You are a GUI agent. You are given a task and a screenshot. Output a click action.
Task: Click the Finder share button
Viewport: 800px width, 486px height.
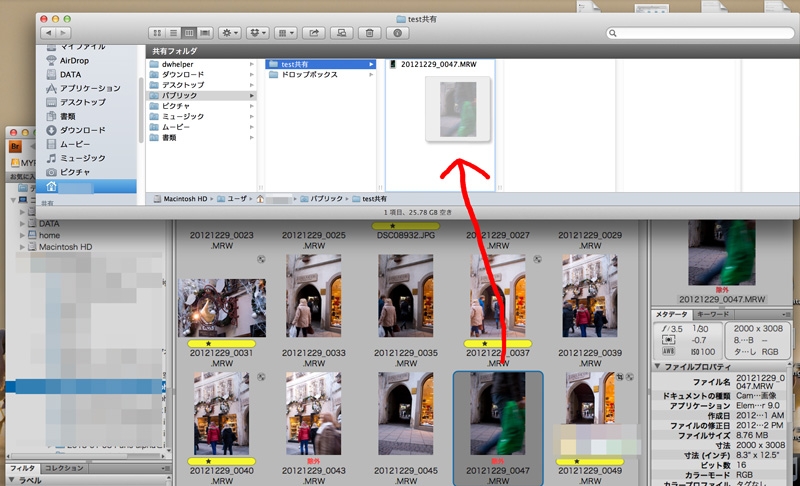tap(314, 33)
